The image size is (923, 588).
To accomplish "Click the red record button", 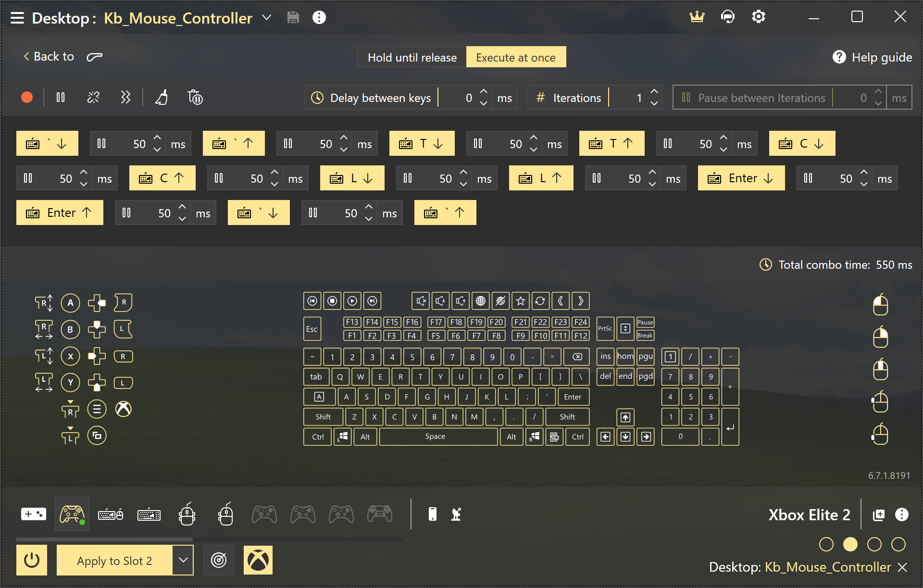I will coord(27,98).
